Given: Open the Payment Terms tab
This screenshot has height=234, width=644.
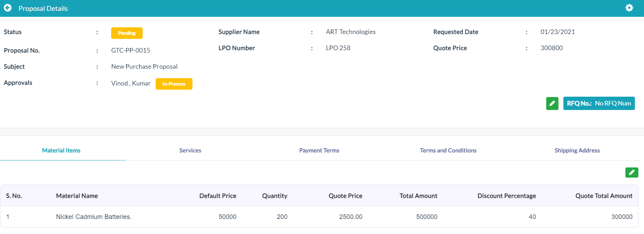Looking at the screenshot, I should coord(319,150).
